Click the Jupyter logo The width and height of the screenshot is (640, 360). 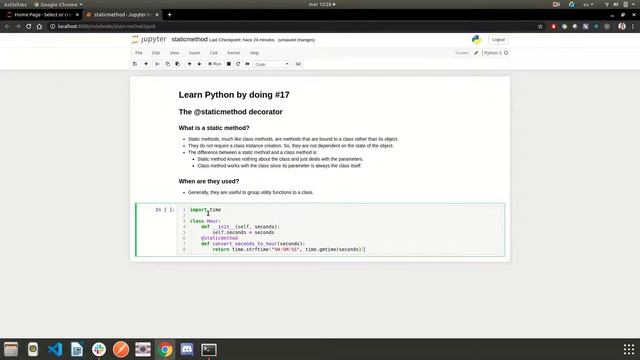[x=149, y=40]
